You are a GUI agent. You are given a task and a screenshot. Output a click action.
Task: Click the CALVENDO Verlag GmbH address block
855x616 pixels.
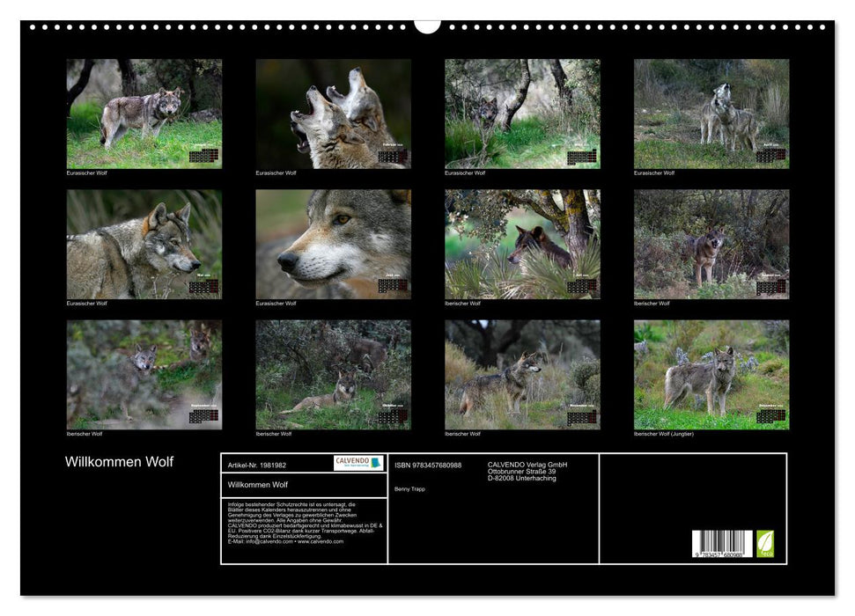click(x=526, y=470)
